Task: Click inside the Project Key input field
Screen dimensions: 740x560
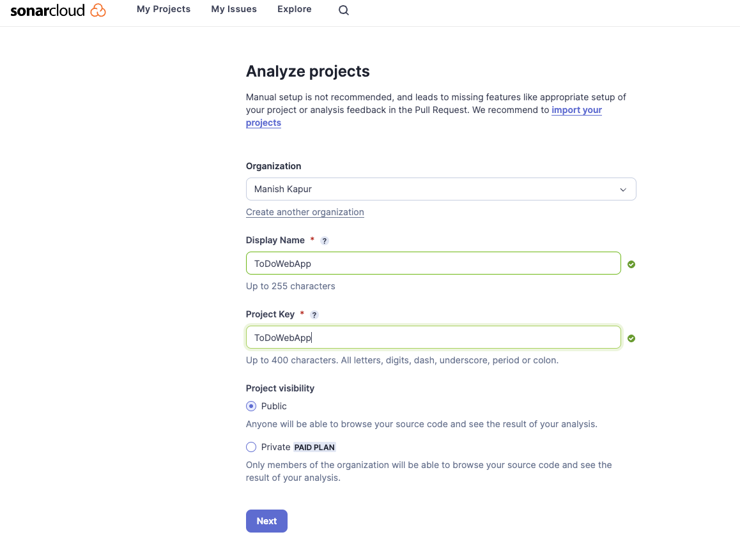Action: pyautogui.click(x=433, y=337)
